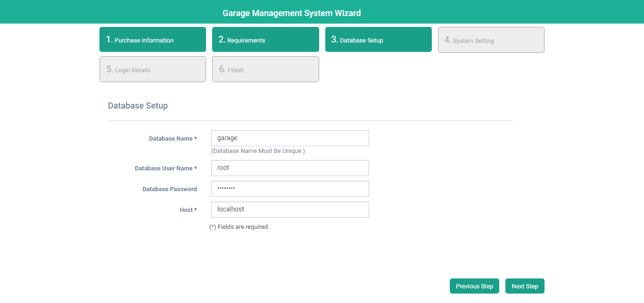Click the Database Password label

(170, 189)
